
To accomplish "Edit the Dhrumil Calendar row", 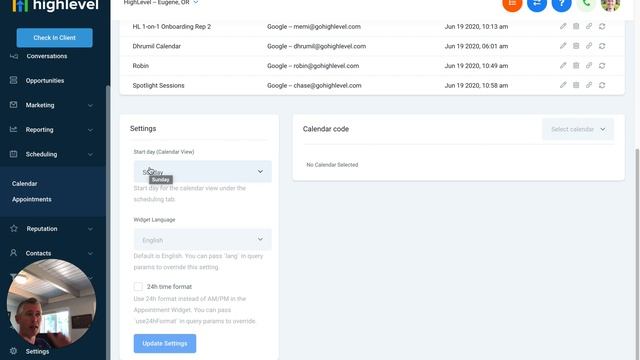I will pyautogui.click(x=563, y=46).
